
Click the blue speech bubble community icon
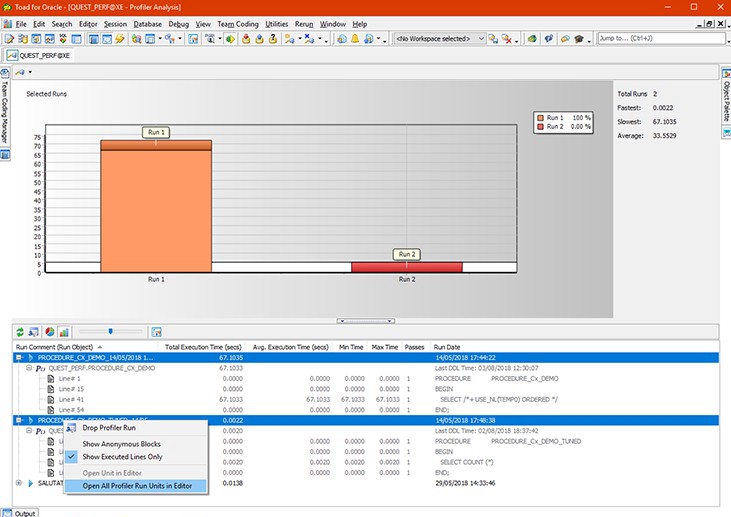[x=549, y=39]
